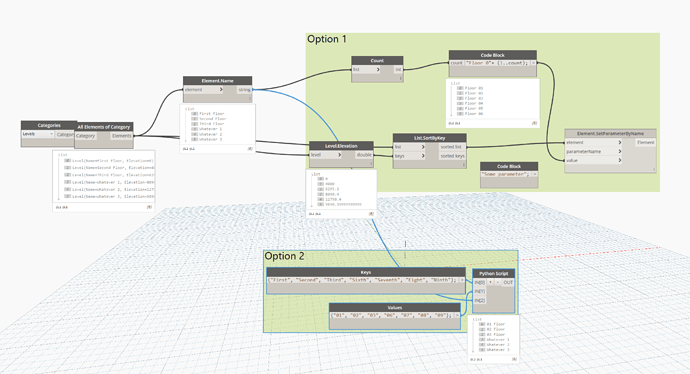
Task: Click the sorted list output on List.SortByKey
Action: [x=451, y=147]
